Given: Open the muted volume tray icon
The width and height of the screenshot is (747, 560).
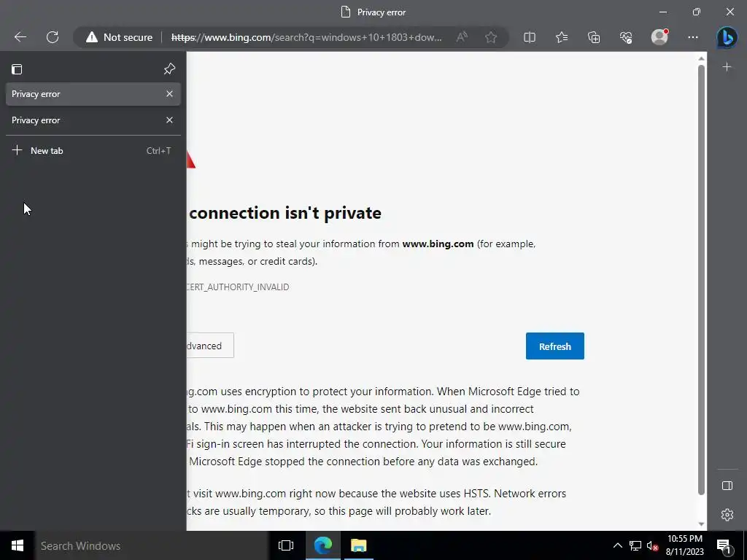Looking at the screenshot, I should pos(652,545).
